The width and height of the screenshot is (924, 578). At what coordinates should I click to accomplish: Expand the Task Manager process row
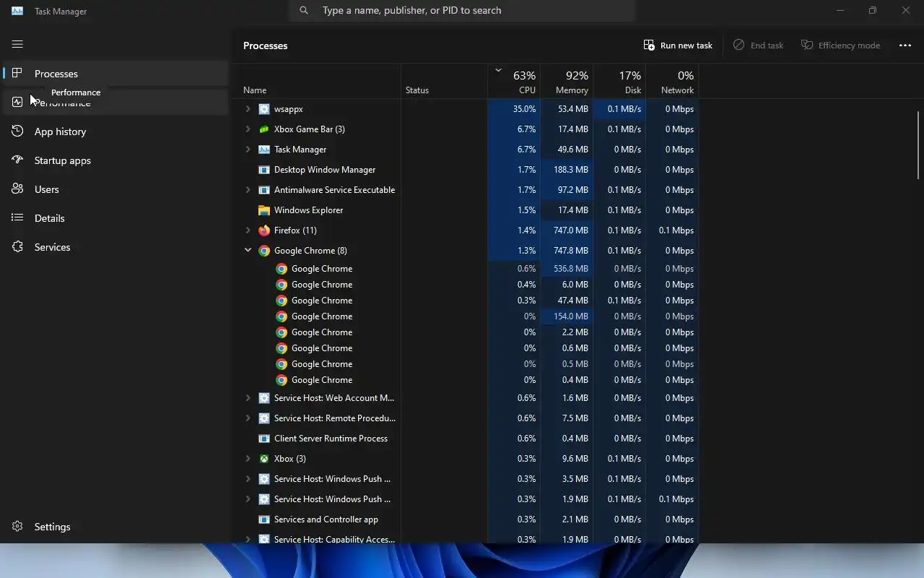[248, 150]
